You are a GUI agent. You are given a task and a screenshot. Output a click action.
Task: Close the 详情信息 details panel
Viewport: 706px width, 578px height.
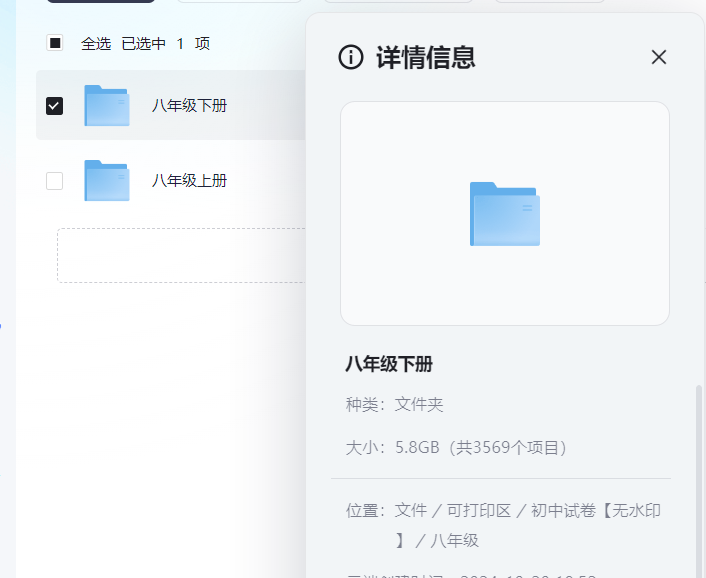pyautogui.click(x=658, y=57)
